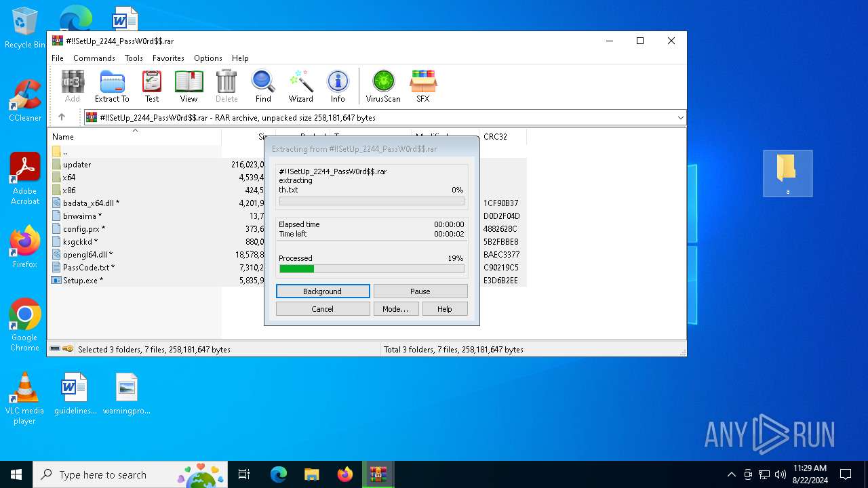Click the Add toolbar icon
The height and width of the screenshot is (488, 868).
(73, 86)
